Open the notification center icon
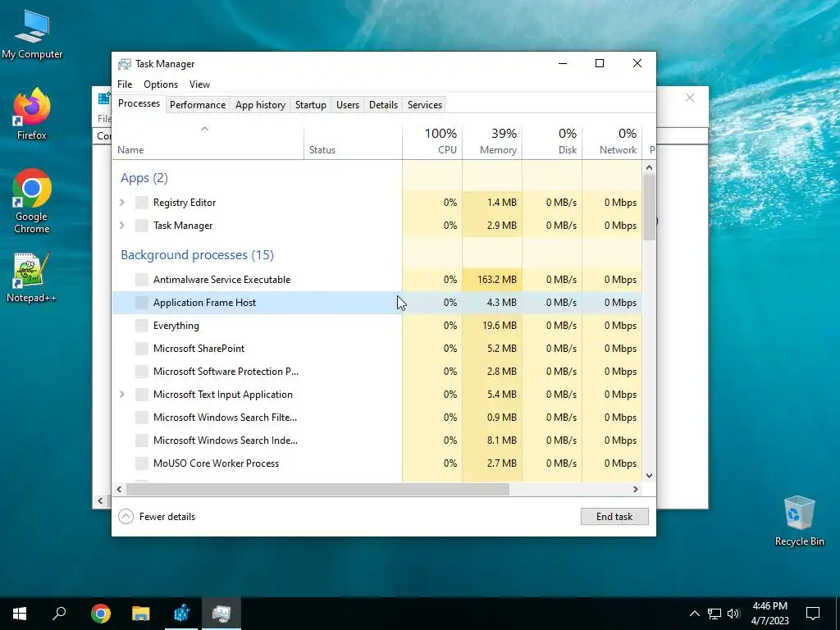Viewport: 840px width, 630px height. 813,614
